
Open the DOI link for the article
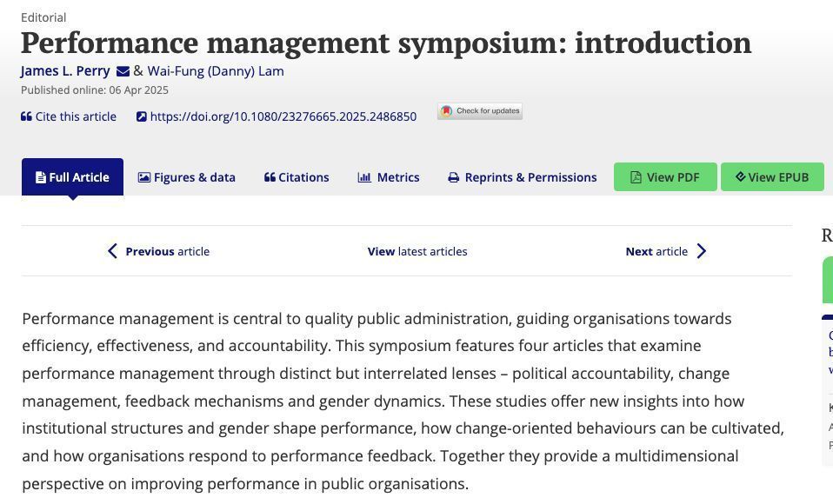pyautogui.click(x=284, y=116)
